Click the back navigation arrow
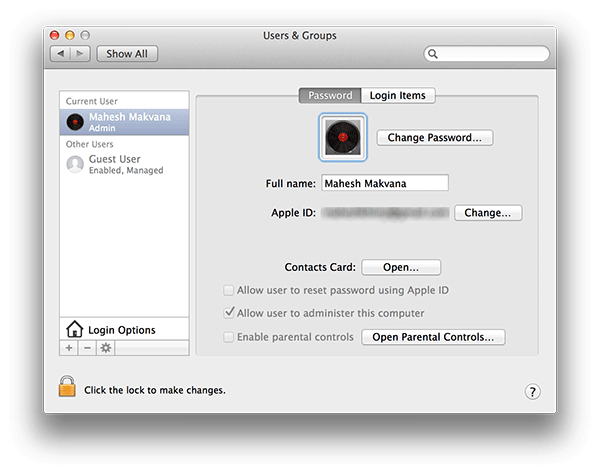Viewport: 600px width, 474px height. (x=61, y=54)
